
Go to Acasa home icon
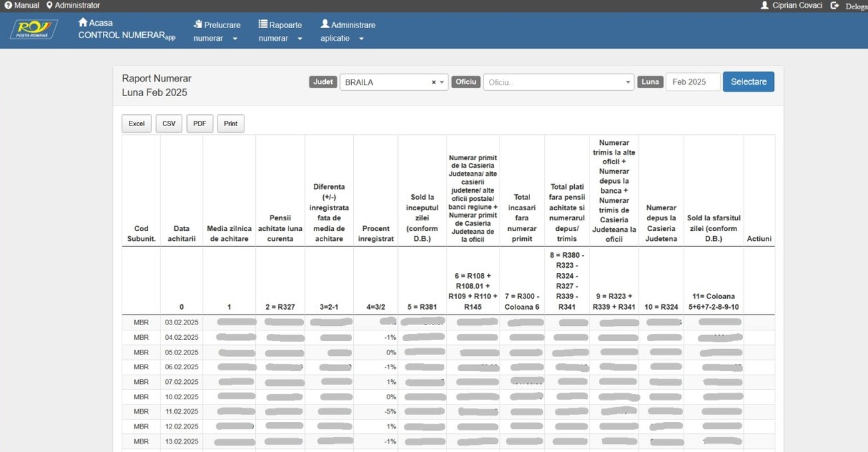83,23
